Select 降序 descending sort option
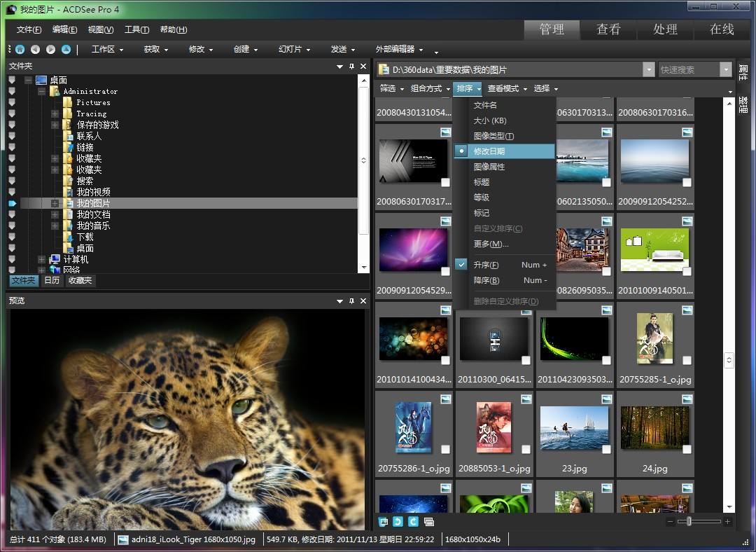 [x=486, y=280]
